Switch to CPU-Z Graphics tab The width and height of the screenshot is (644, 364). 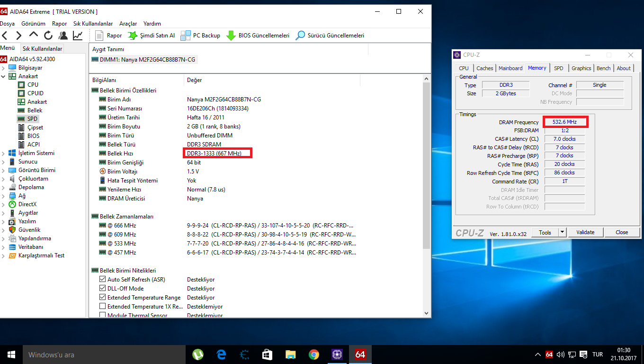point(581,68)
